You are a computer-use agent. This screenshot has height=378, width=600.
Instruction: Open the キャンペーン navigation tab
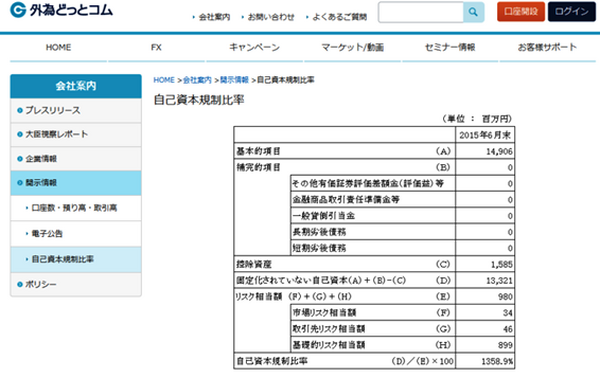[254, 47]
